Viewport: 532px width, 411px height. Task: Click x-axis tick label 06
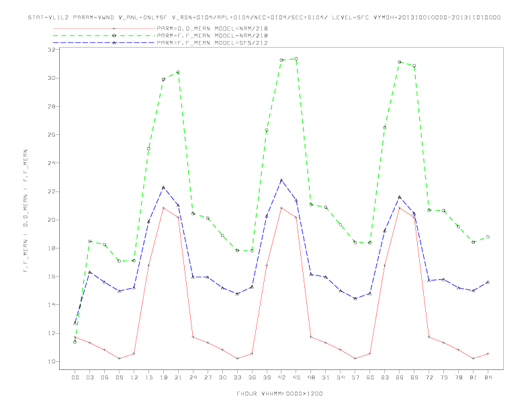(105, 377)
